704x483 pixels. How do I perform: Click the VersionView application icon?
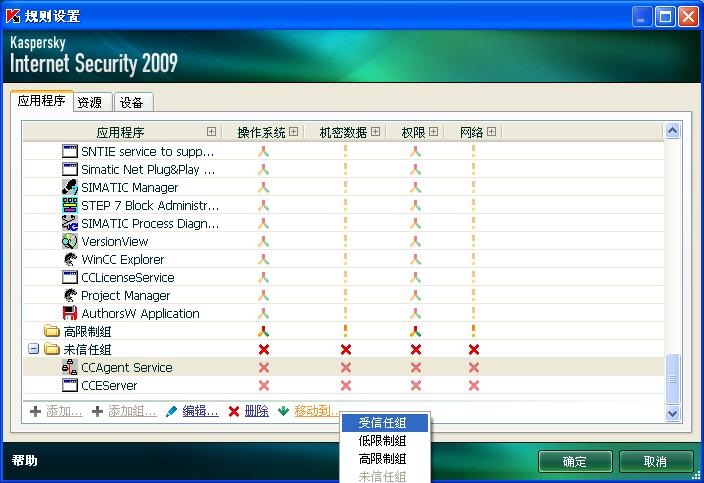tap(70, 241)
